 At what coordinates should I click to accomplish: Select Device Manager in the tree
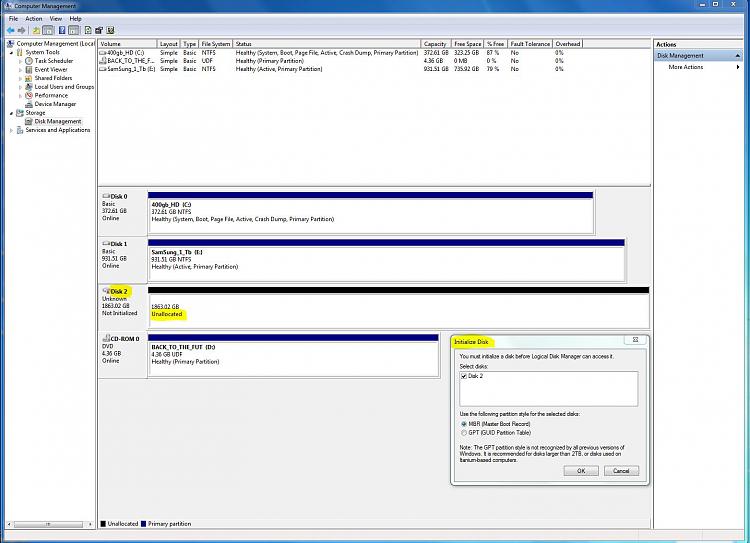55,104
